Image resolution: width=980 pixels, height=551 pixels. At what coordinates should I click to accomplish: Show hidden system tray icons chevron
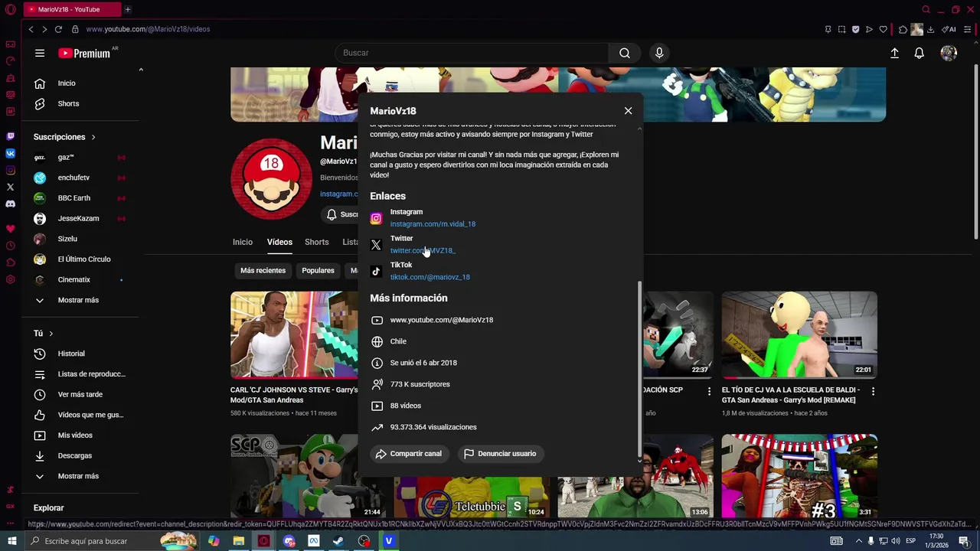pyautogui.click(x=858, y=541)
